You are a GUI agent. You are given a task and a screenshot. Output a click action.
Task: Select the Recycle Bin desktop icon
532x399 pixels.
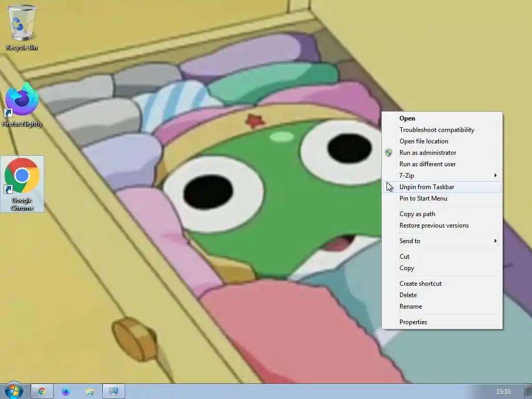point(22,28)
